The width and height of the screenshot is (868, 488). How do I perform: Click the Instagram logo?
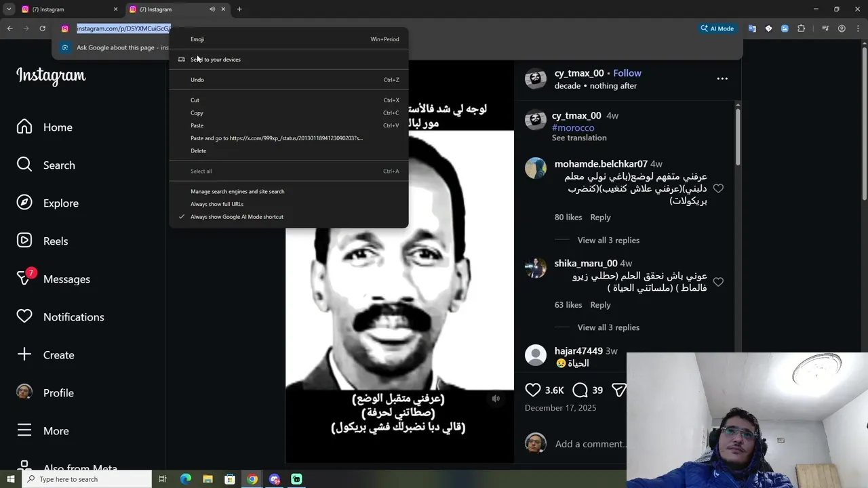click(51, 76)
